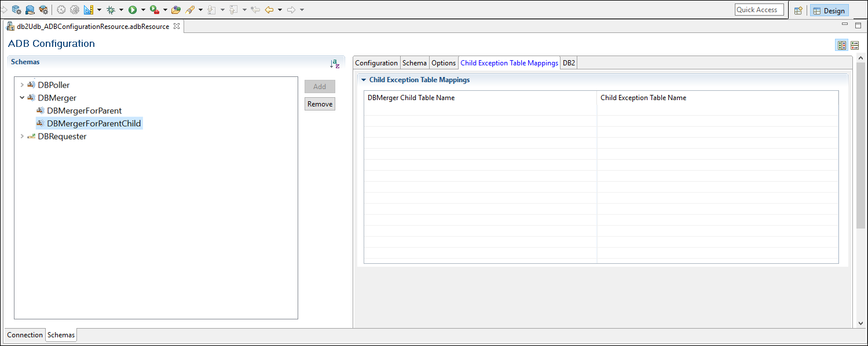Open dropdown next to Forward arrow
The height and width of the screenshot is (346, 868).
302,10
